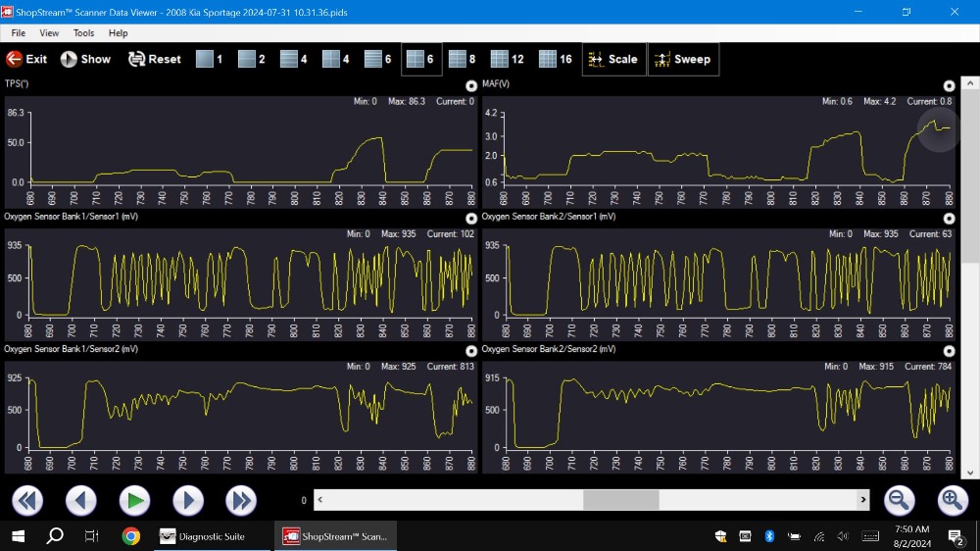Click the Sweep button
Viewport: 980px width, 551px height.
point(683,59)
